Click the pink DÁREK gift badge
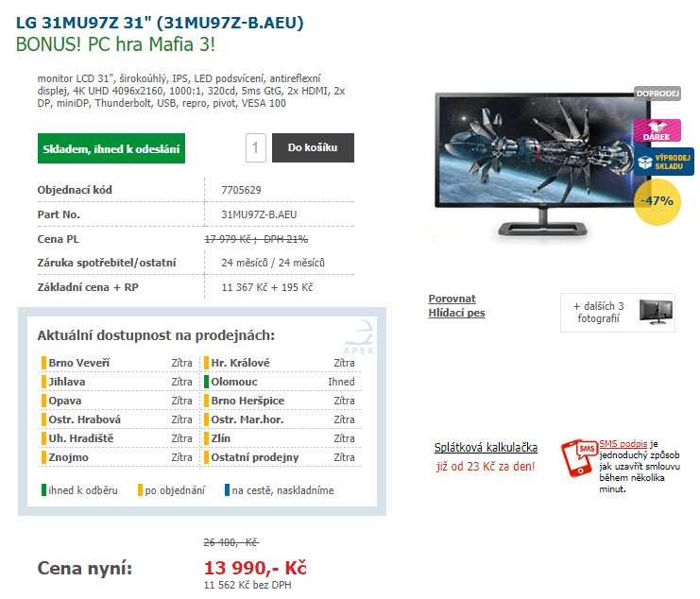The image size is (700, 599). 657,130
